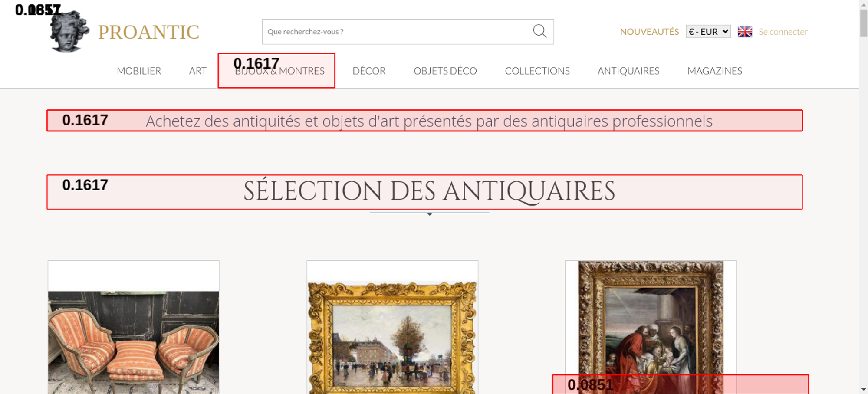Open the Bijoux & Montres menu
868x394 pixels.
pyautogui.click(x=279, y=71)
